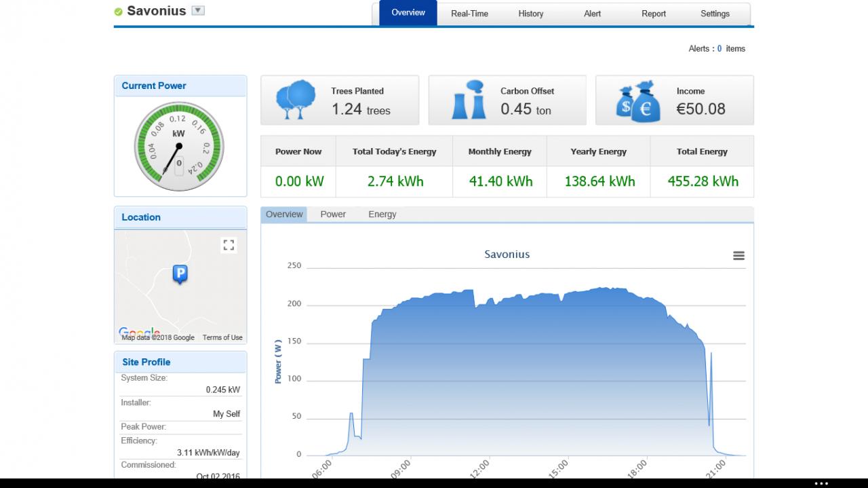
Task: Select the Settings tab
Action: (x=715, y=14)
